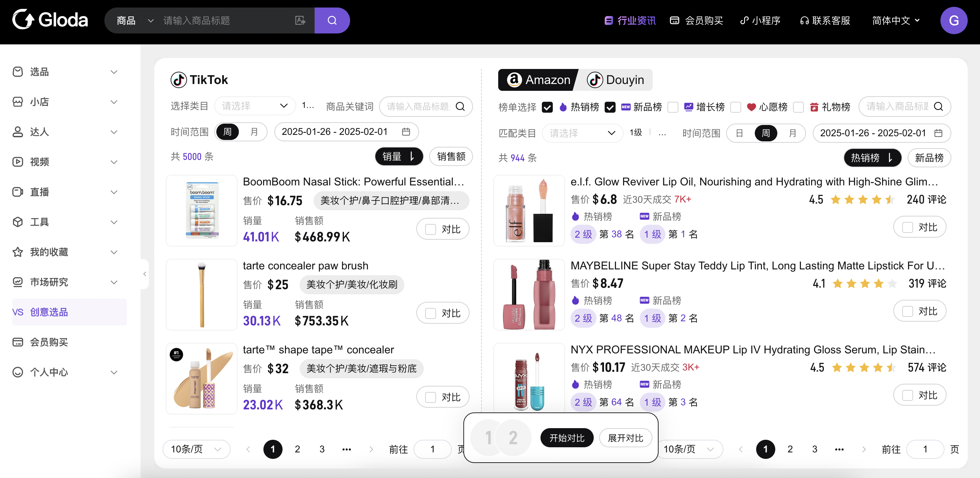Click the translate icon inside the search bar

[300, 20]
